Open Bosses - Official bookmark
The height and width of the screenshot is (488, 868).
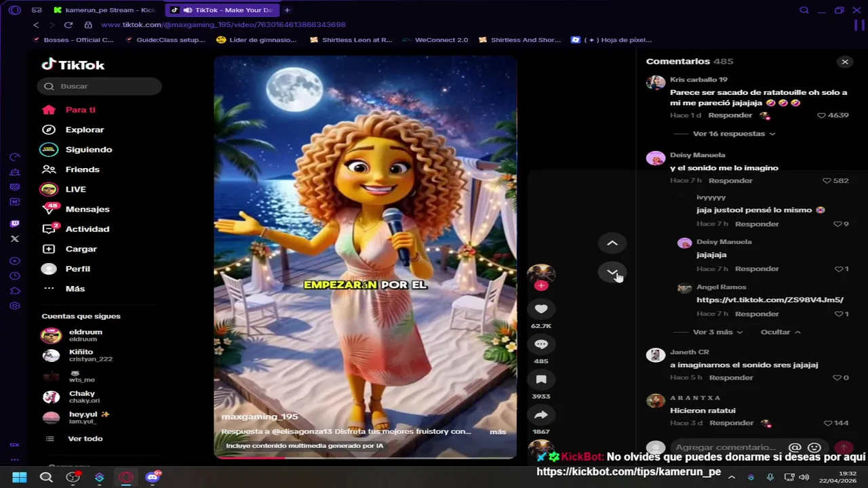pos(73,40)
